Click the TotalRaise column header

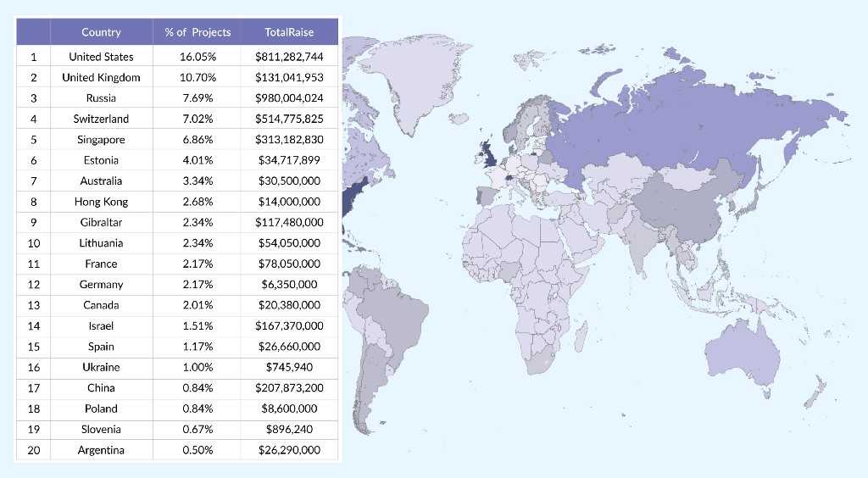(x=289, y=32)
